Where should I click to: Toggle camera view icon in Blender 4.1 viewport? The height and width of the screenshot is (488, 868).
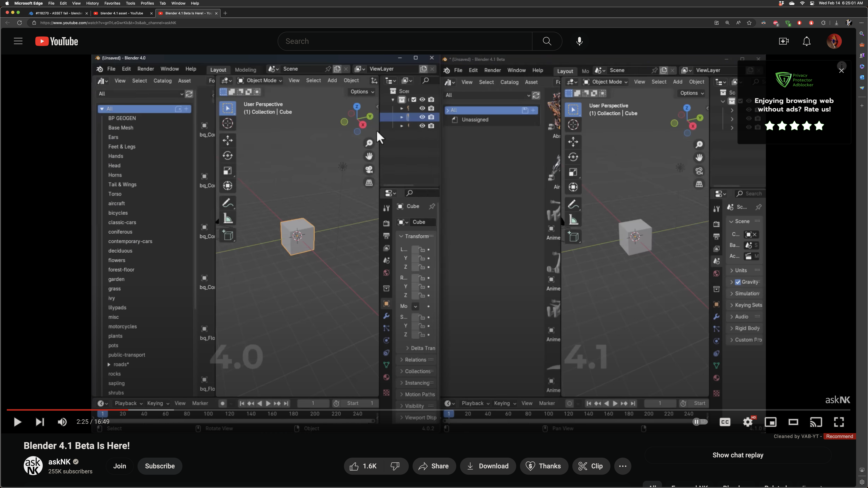(699, 171)
